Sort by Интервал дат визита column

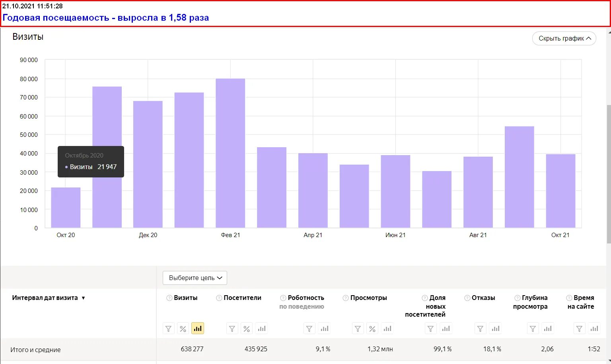(49, 298)
